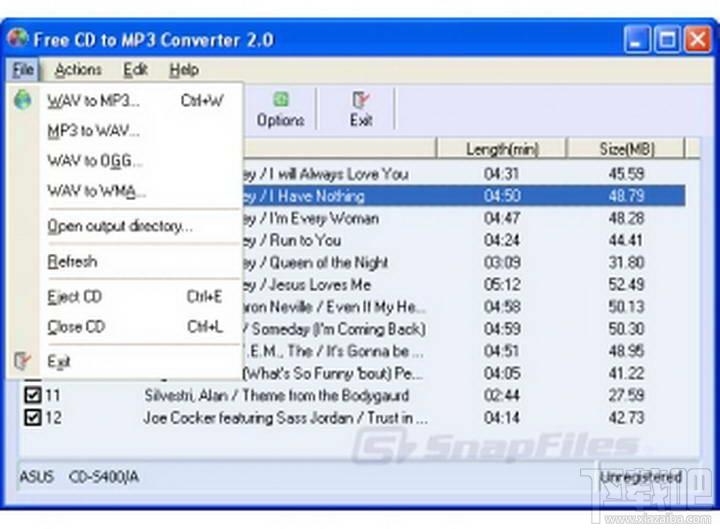Click the app icon in title bar
The width and height of the screenshot is (720, 529).
(x=18, y=39)
